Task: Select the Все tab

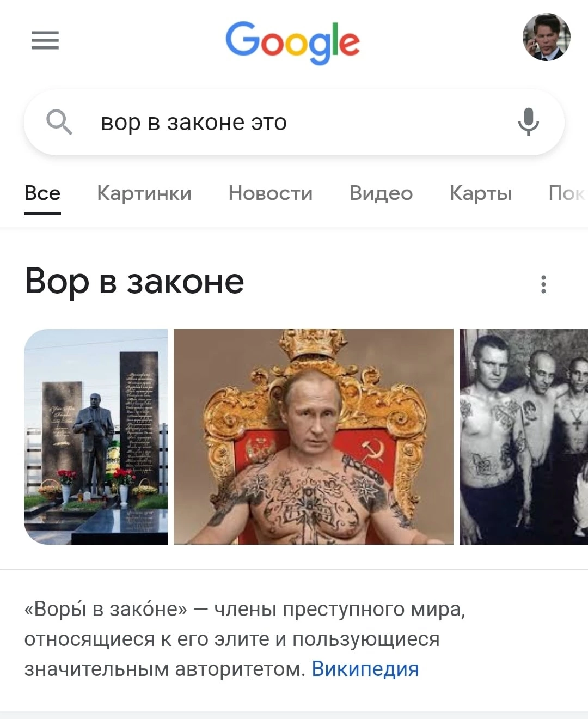Action: (42, 193)
